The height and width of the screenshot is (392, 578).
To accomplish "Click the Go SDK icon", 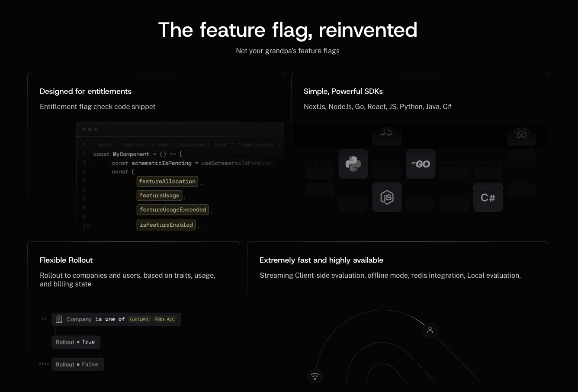I will pos(421,164).
